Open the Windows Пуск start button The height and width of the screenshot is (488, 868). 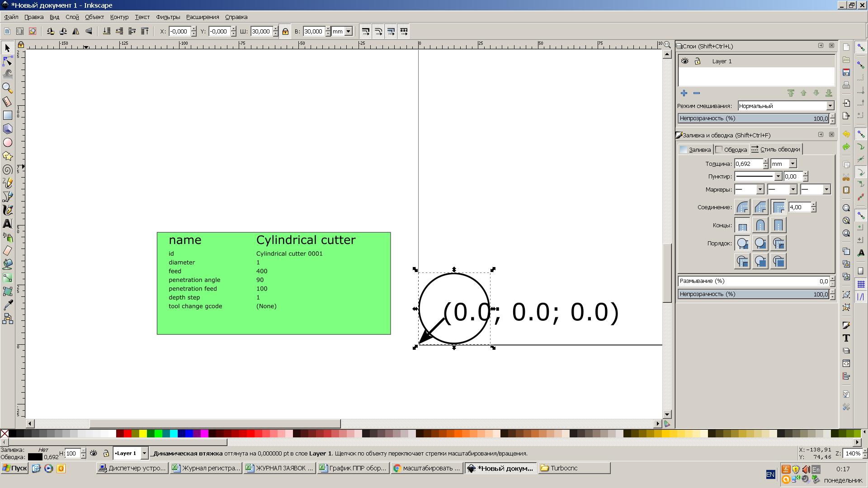coord(14,468)
